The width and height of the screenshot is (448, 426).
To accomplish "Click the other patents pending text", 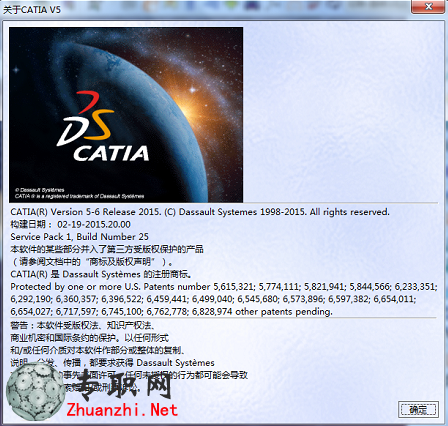I will tap(284, 312).
